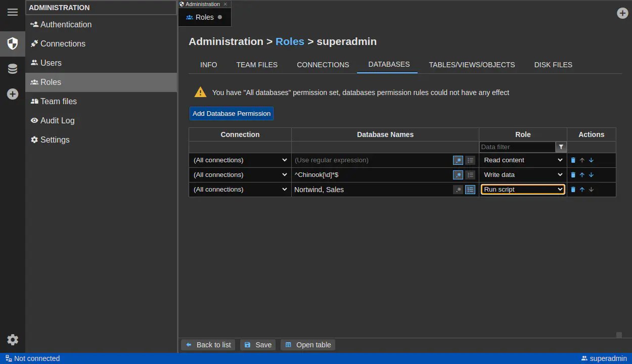This screenshot has height=364, width=632.
Task: Click the Data filter input field
Action: click(x=517, y=147)
